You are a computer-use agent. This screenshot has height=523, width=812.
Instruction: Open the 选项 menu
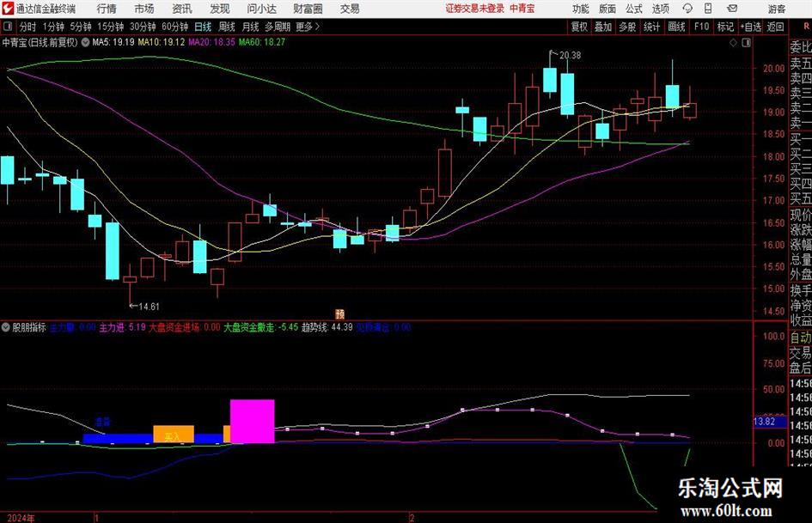661,9
